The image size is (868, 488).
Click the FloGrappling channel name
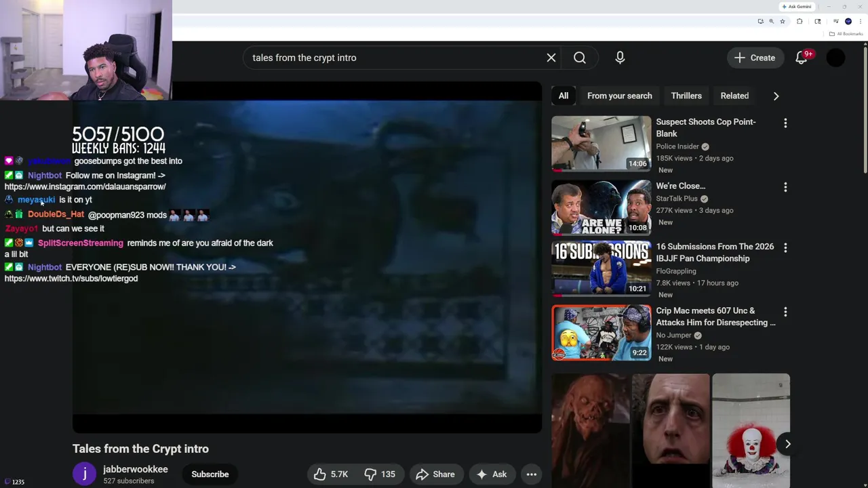click(x=676, y=271)
